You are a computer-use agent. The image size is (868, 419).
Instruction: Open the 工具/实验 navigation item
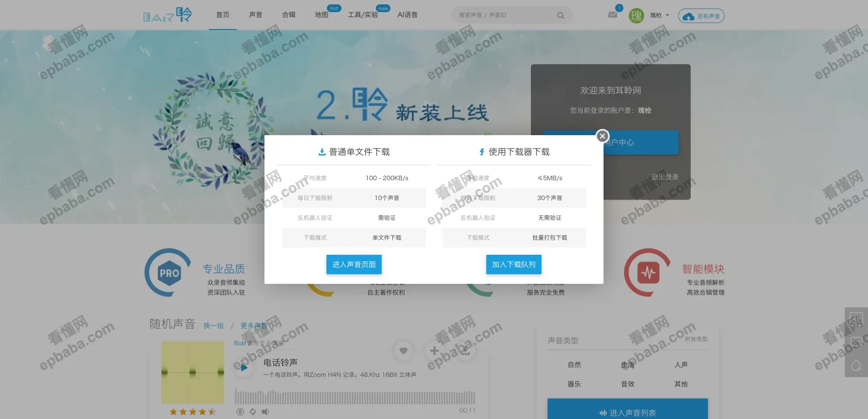pyautogui.click(x=363, y=15)
